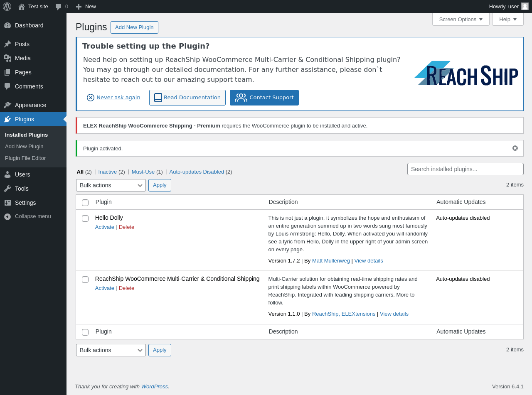This screenshot has height=395, width=532.
Task: Open the Appearance menu item
Action: pos(33,105)
